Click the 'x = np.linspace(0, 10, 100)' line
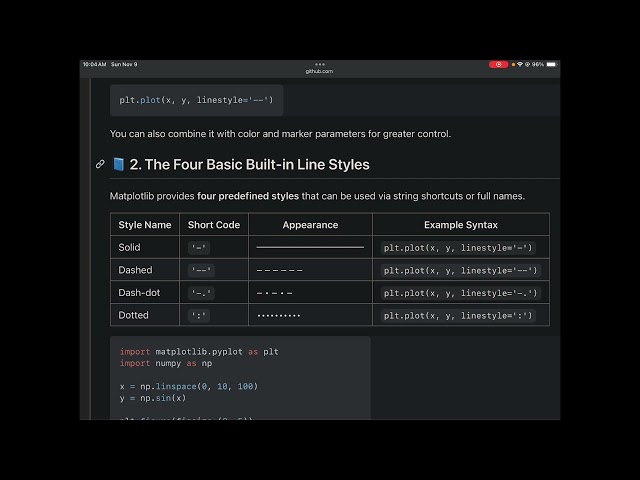The height and width of the screenshot is (480, 640). [189, 386]
